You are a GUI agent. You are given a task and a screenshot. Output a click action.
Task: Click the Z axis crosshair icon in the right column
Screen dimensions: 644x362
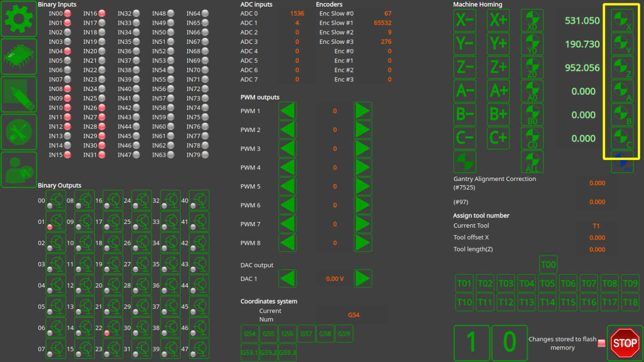(622, 68)
